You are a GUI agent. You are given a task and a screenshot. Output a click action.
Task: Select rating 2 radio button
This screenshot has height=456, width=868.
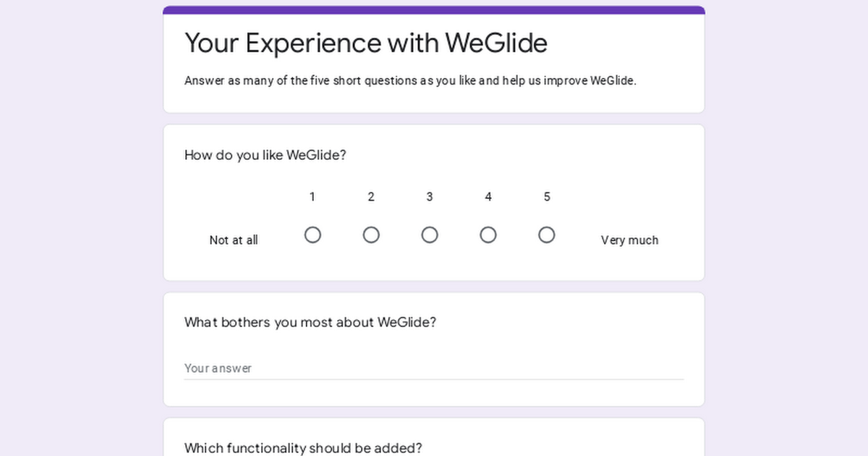(371, 235)
